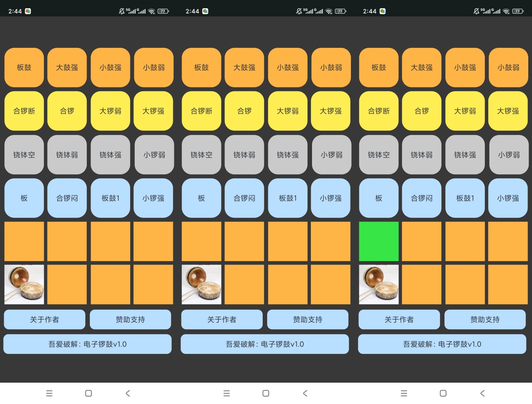
Task: Open 关于作者 in middle screenshot
Action: 222,319
